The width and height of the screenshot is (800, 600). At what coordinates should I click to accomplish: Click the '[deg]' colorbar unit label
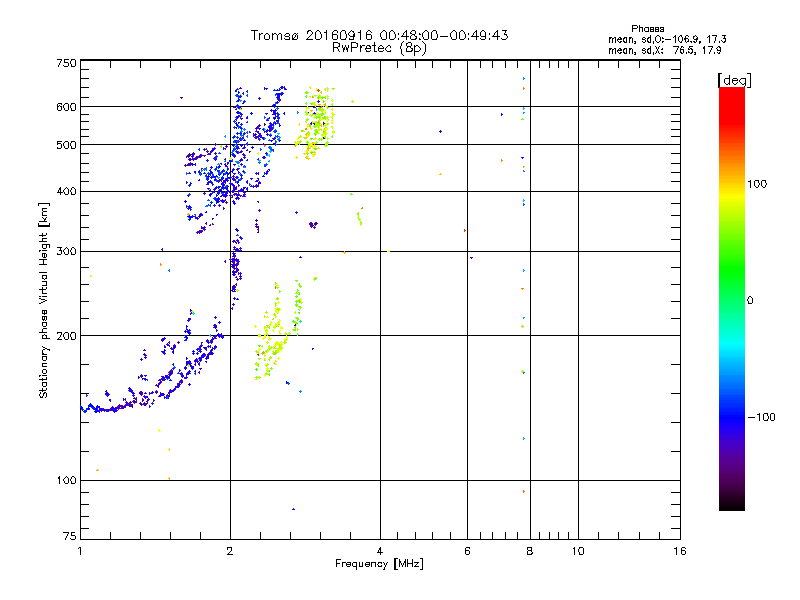coord(734,80)
